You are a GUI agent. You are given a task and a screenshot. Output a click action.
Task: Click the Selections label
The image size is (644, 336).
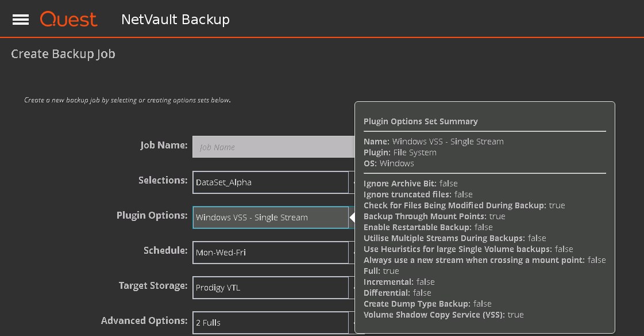pos(163,181)
